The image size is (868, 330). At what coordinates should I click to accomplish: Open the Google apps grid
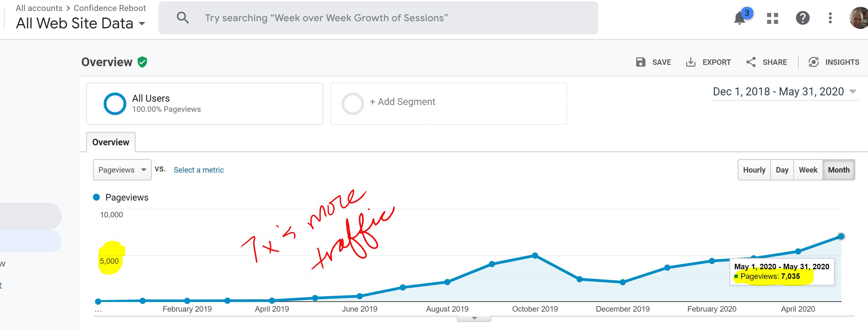pyautogui.click(x=772, y=18)
